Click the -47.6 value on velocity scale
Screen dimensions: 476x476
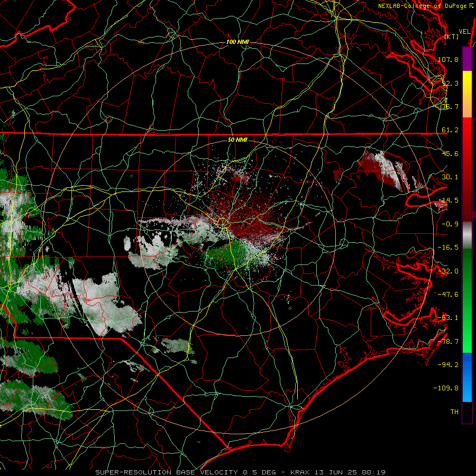pyautogui.click(x=448, y=295)
